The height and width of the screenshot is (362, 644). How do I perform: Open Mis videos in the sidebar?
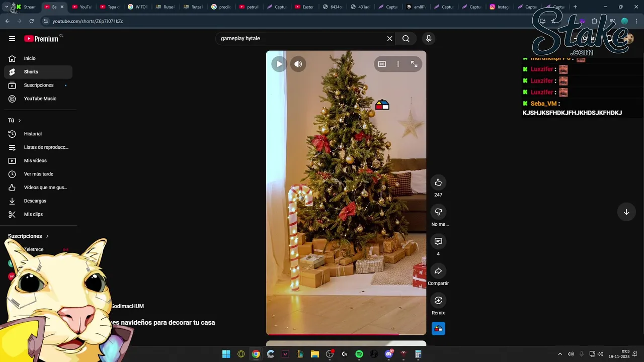[38, 161]
